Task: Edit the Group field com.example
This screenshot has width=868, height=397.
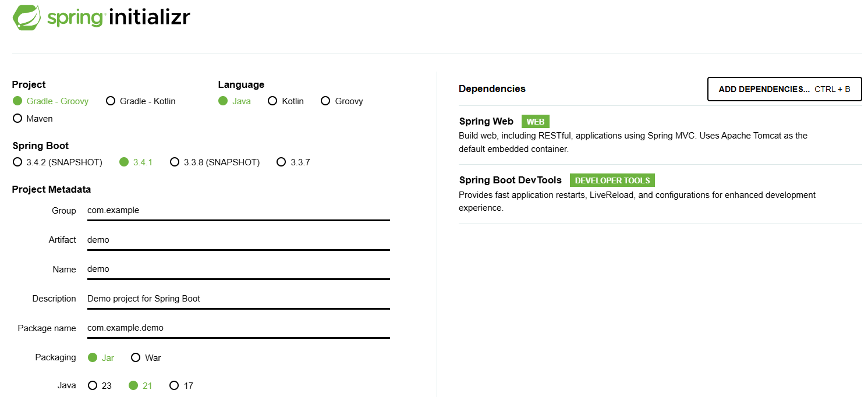Action: 239,211
